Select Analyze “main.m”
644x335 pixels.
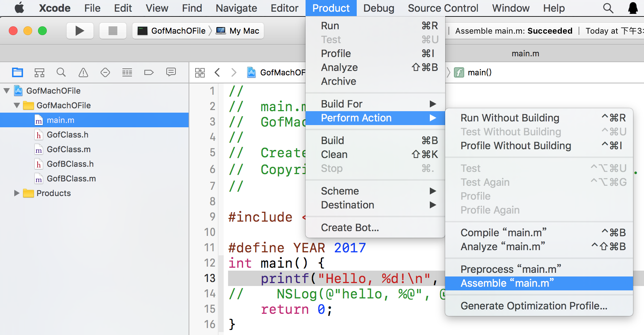click(x=539, y=246)
